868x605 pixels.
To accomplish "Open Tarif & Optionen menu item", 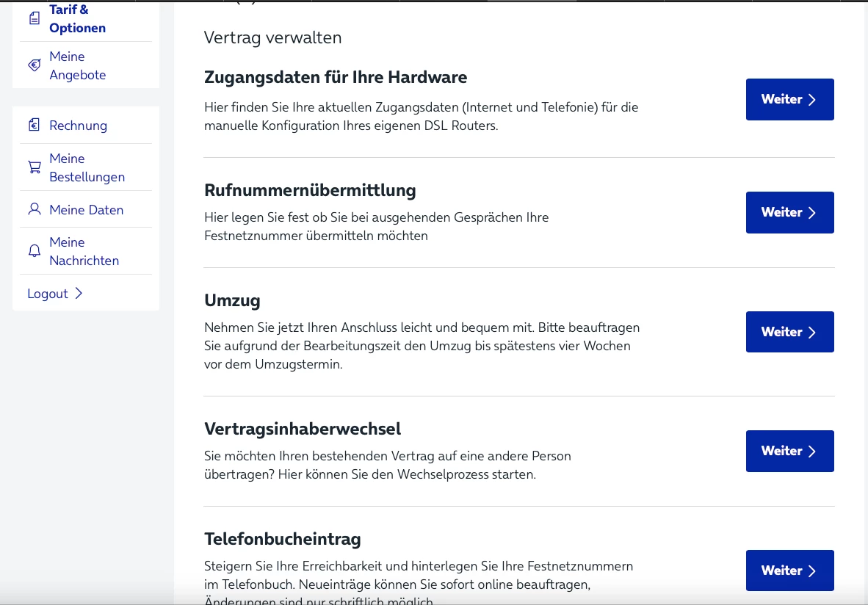I will click(77, 19).
